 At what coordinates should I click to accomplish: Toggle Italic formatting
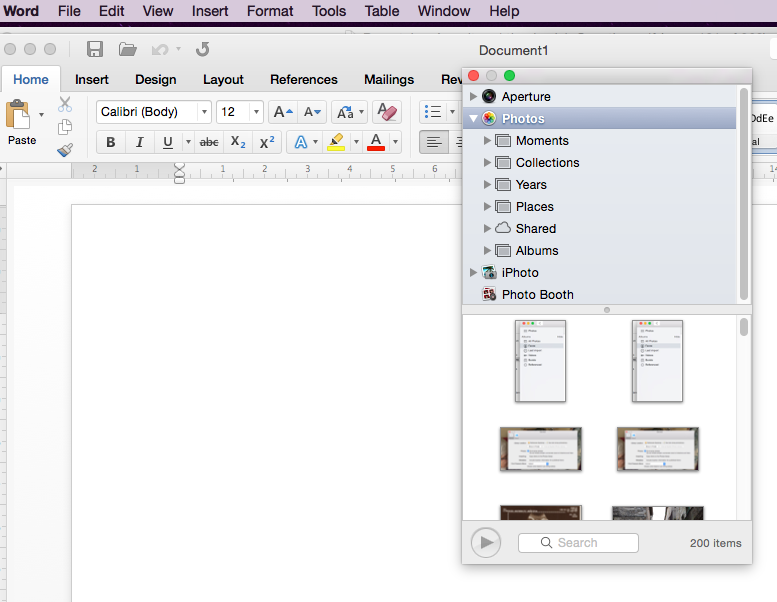[139, 142]
